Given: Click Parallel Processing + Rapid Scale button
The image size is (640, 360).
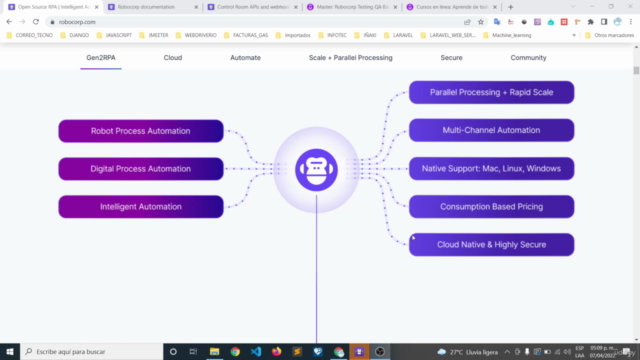Looking at the screenshot, I should point(491,92).
